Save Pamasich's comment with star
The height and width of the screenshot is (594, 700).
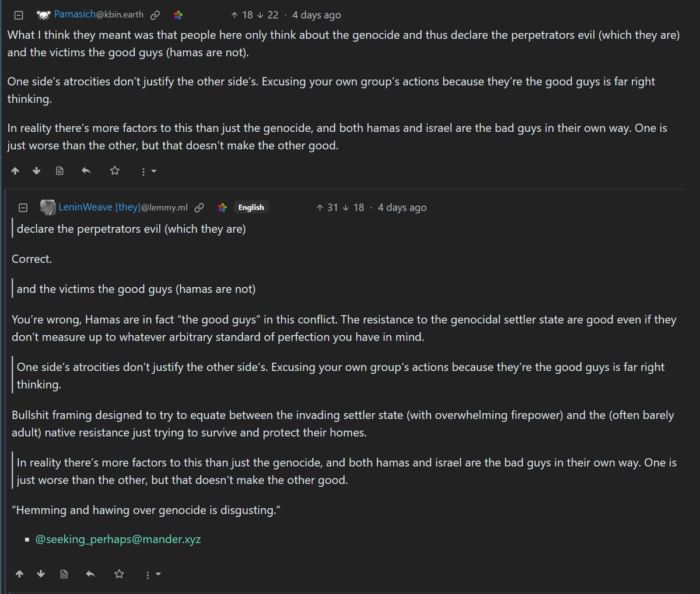115,171
